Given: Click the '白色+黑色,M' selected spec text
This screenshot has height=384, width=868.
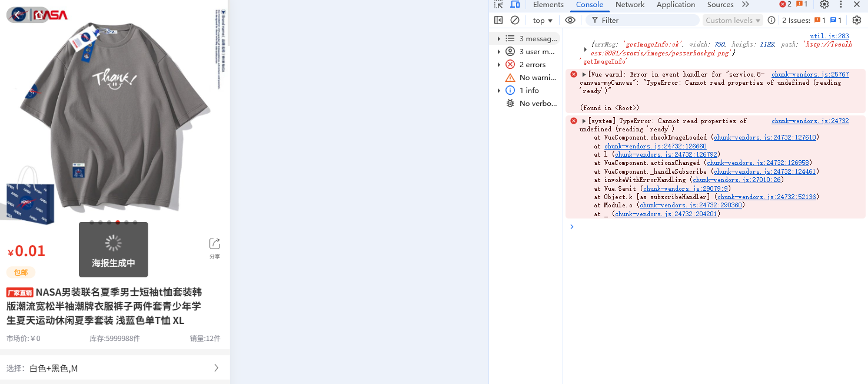Looking at the screenshot, I should 54,368.
